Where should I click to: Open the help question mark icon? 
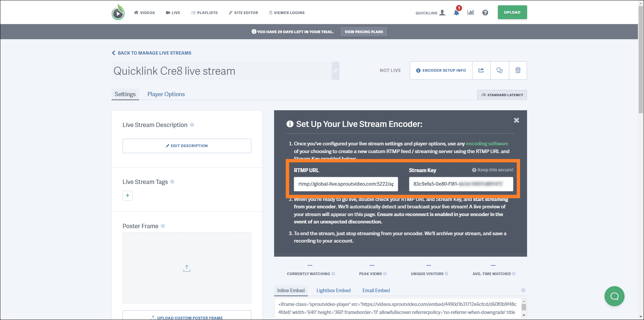tap(485, 13)
